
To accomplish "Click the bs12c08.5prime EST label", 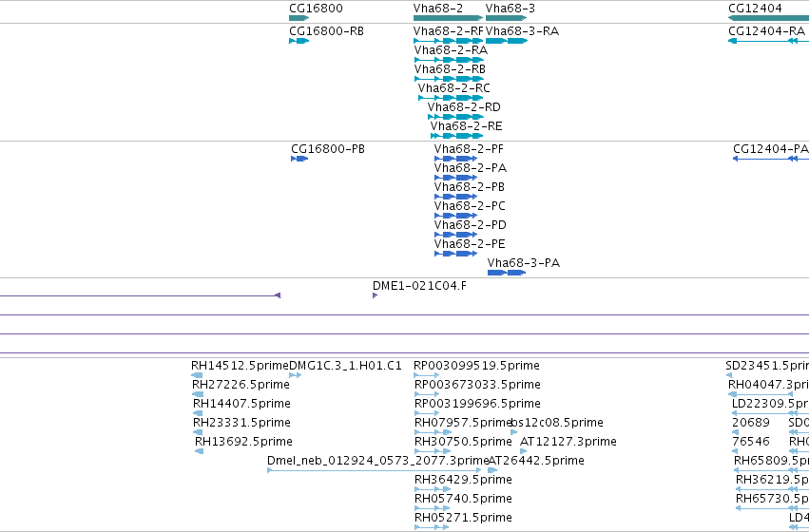I will coord(557,424).
